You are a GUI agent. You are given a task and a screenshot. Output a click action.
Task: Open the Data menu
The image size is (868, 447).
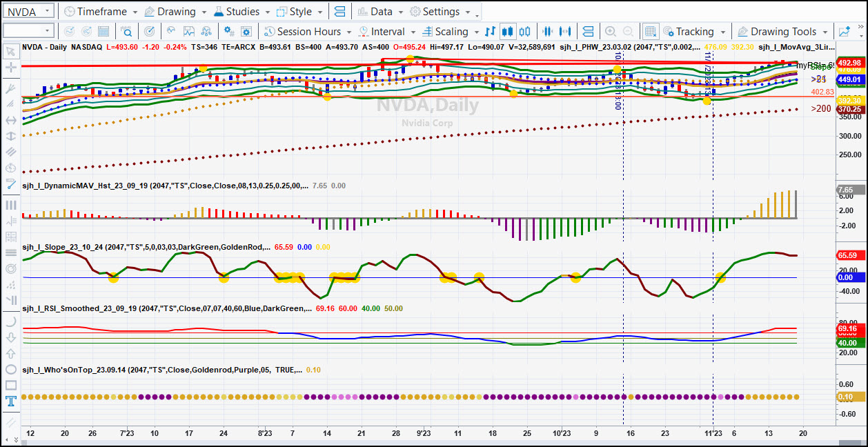click(381, 12)
